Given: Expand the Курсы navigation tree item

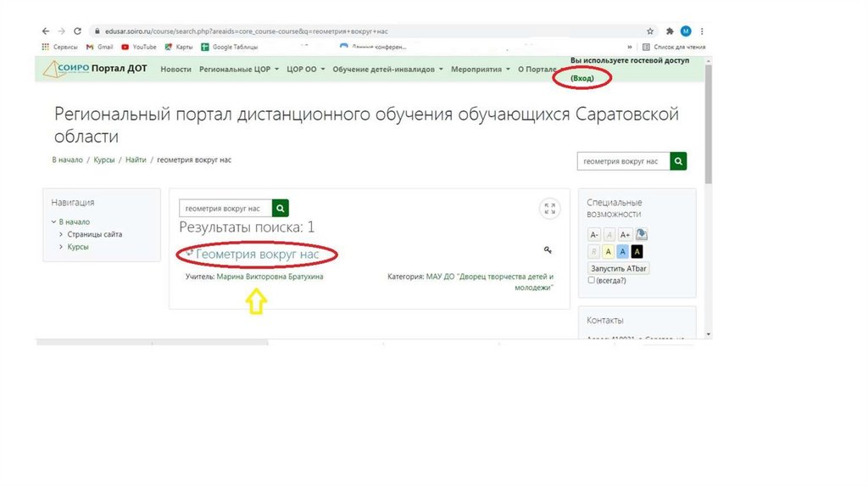Looking at the screenshot, I should pos(61,247).
